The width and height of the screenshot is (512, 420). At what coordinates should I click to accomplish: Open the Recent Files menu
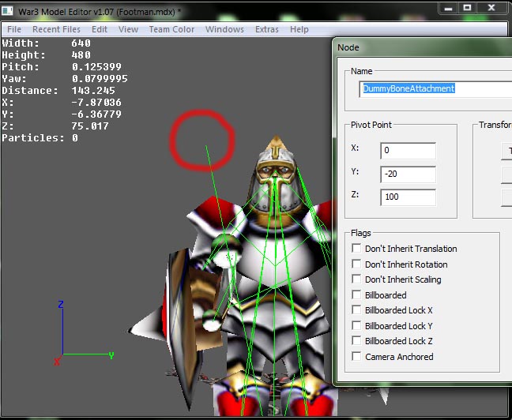(x=56, y=29)
